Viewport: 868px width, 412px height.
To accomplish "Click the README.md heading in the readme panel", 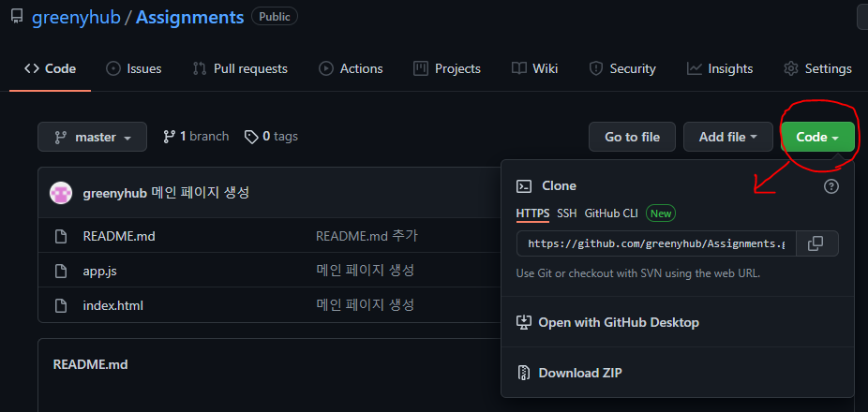I will tap(90, 364).
